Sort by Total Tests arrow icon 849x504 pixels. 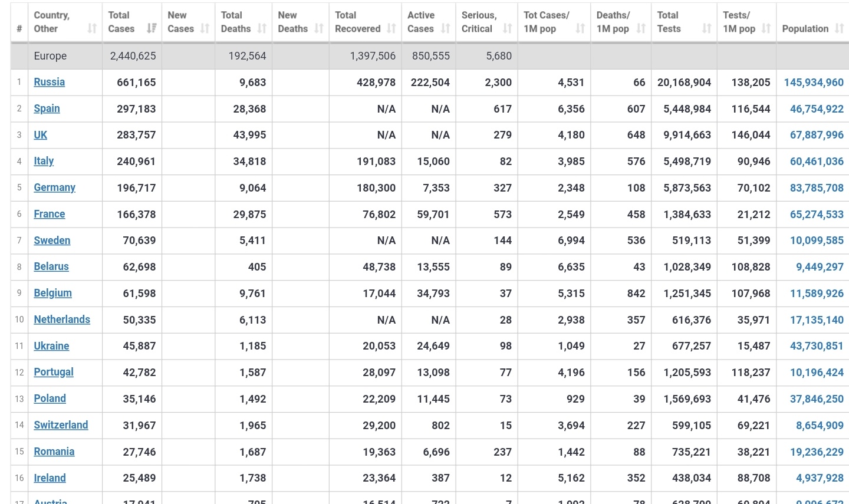[707, 28]
